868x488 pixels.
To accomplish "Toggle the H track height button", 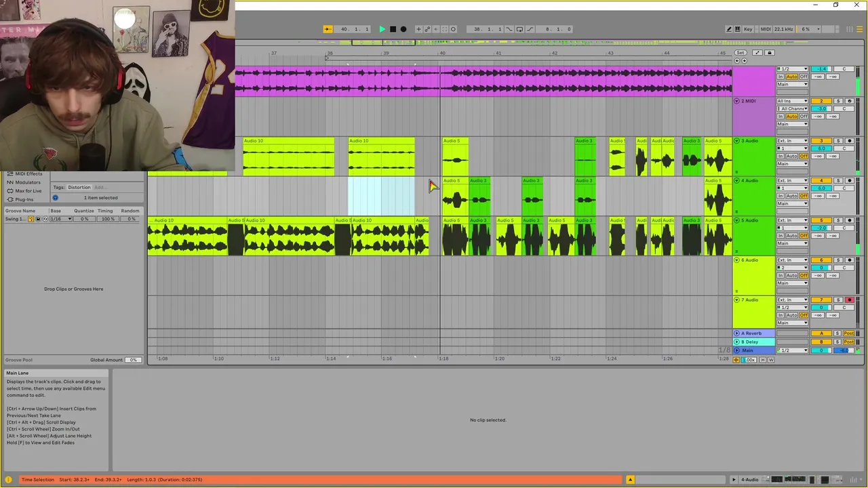I will pyautogui.click(x=762, y=360).
